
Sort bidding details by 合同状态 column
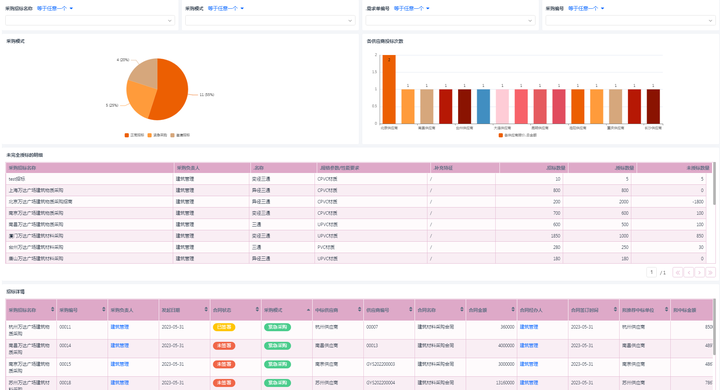(x=257, y=310)
